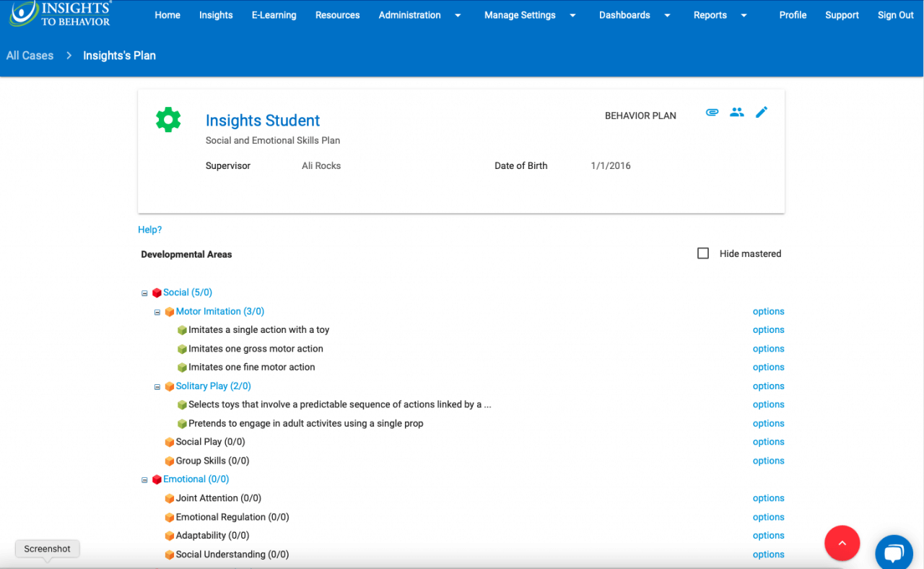Image resolution: width=924 pixels, height=569 pixels.
Task: Click orange cube beside Solitary Play
Action: [170, 386]
